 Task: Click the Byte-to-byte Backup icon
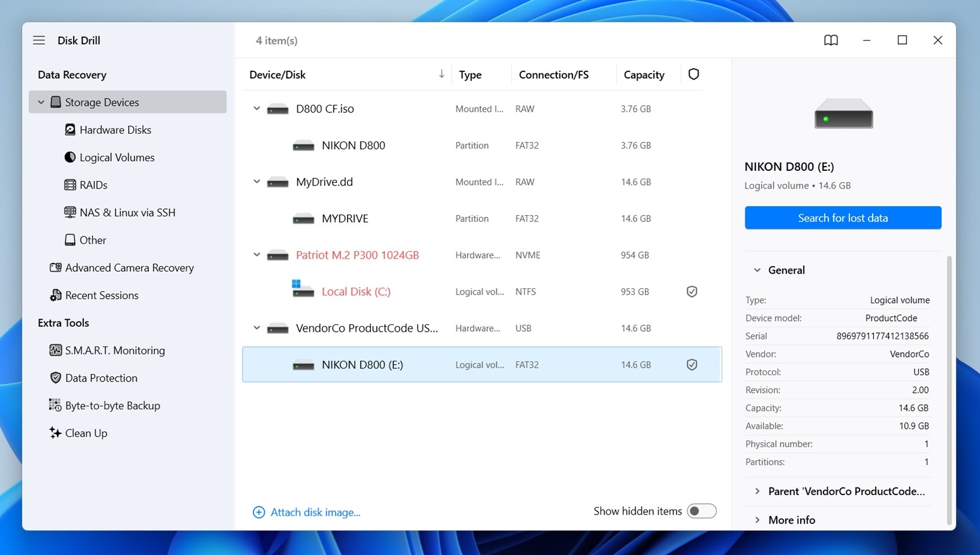click(56, 406)
